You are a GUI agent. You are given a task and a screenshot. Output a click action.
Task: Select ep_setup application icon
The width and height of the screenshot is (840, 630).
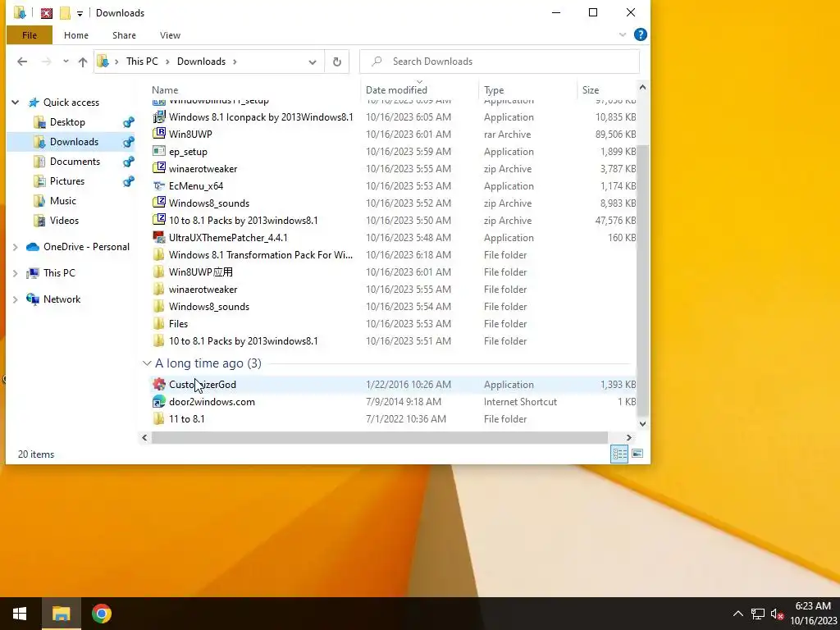click(x=158, y=152)
